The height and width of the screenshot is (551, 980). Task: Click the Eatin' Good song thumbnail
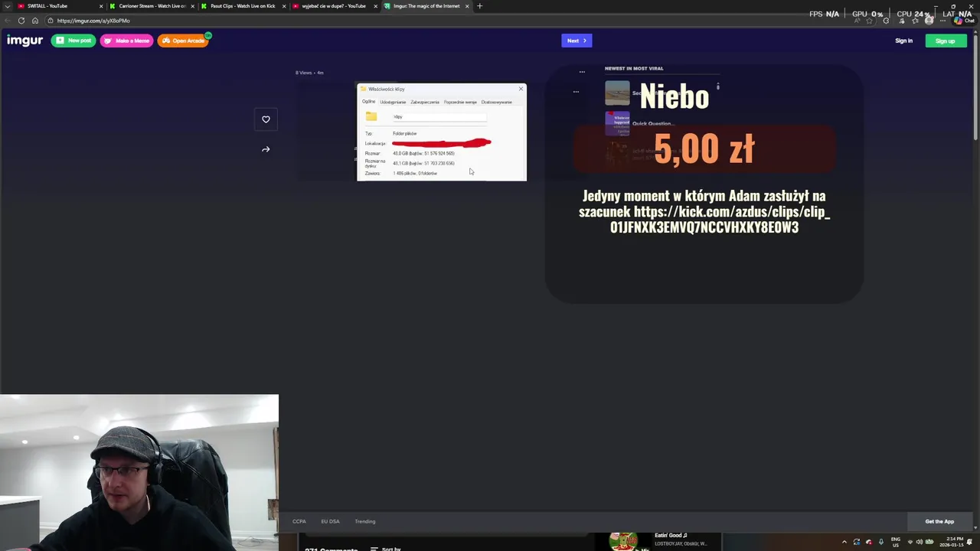tap(623, 541)
